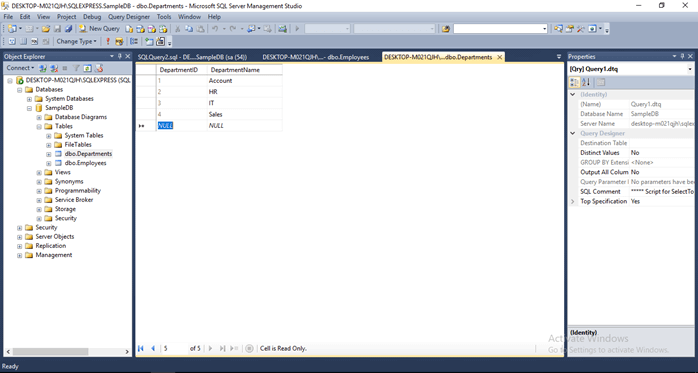Click the DepartmentName column header
The height and width of the screenshot is (373, 698).
pos(244,70)
